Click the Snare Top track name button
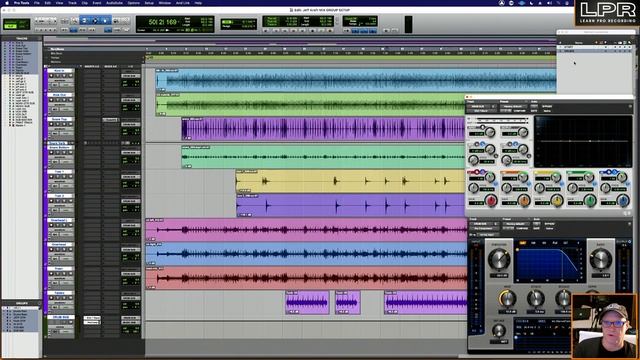The image size is (640, 360). [x=60, y=119]
